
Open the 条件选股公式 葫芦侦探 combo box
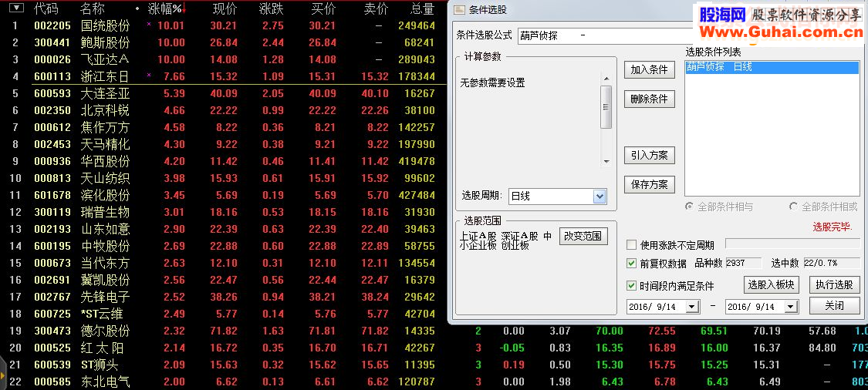click(605, 36)
